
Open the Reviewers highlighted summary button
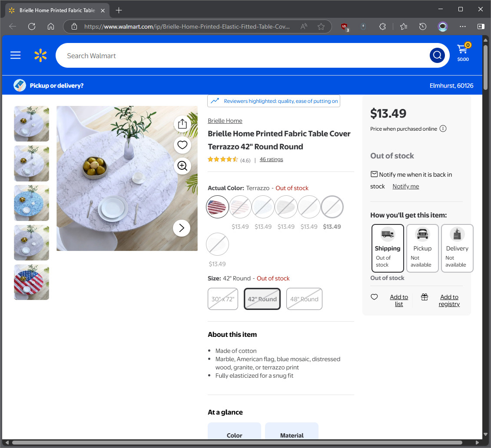click(x=274, y=101)
